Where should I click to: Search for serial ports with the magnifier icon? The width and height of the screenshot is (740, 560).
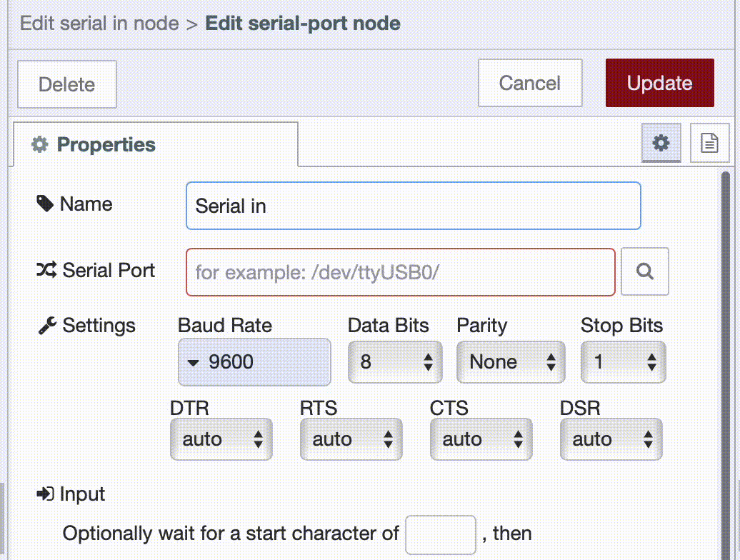(644, 271)
